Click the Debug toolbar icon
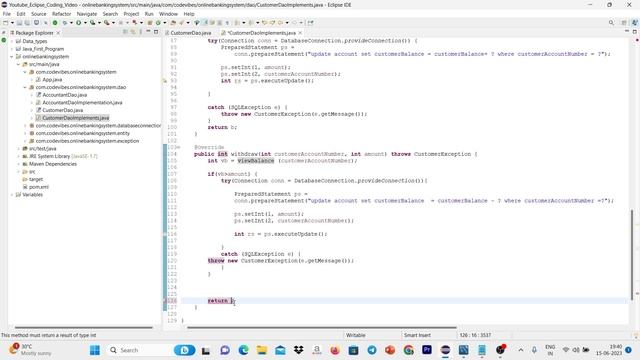Image resolution: width=640 pixels, height=360 pixels. point(65,23)
